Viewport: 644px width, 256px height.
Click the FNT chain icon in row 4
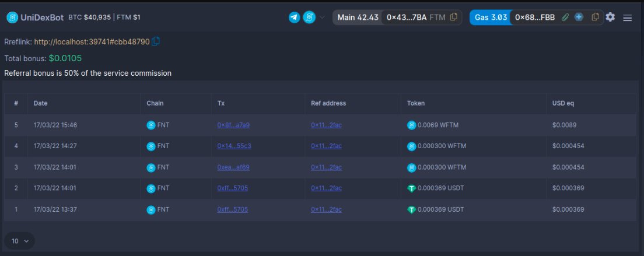point(151,146)
